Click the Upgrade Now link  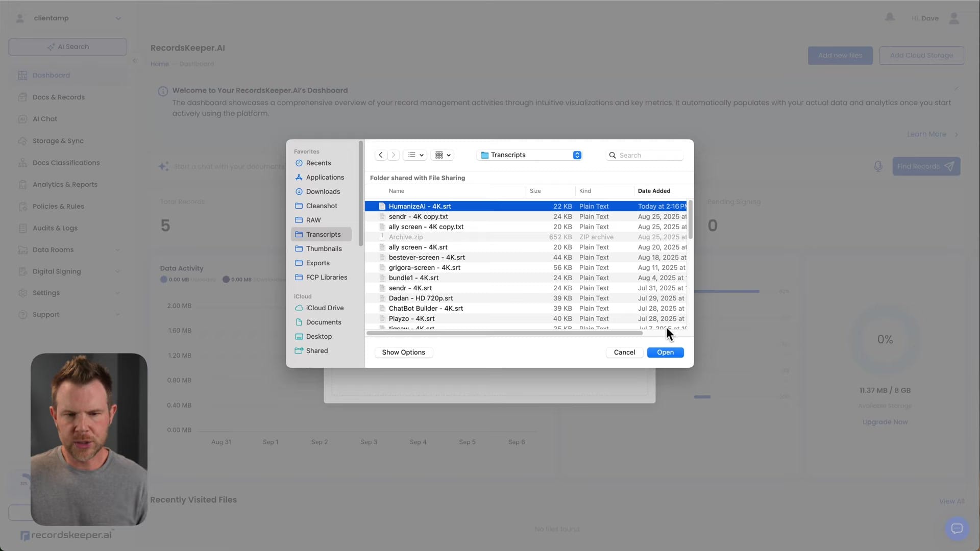[x=885, y=422]
